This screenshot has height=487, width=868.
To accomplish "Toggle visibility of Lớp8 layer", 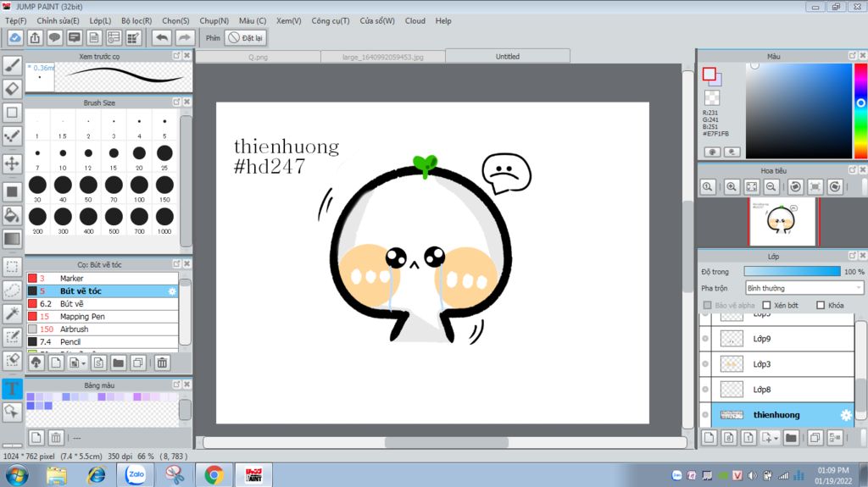I will pos(705,390).
